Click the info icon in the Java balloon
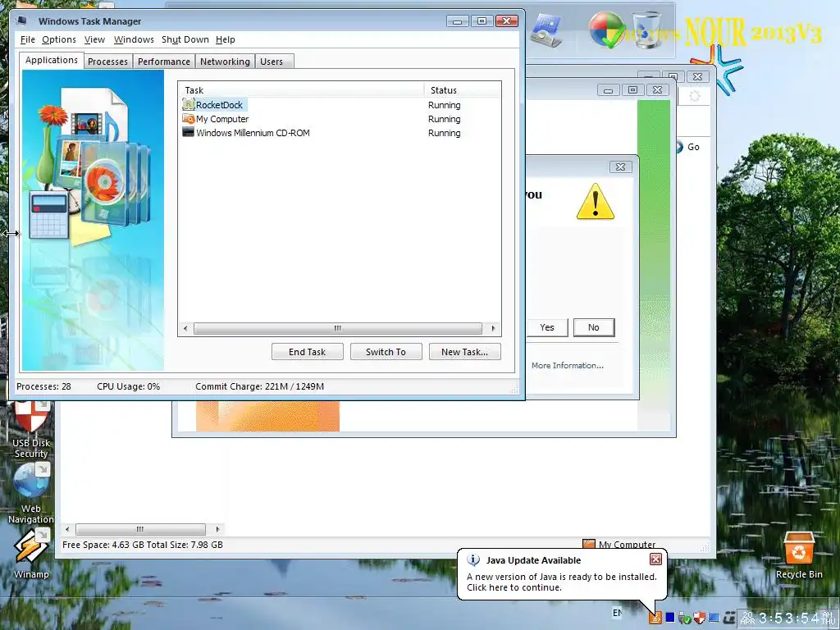This screenshot has width=840, height=630. (473, 559)
